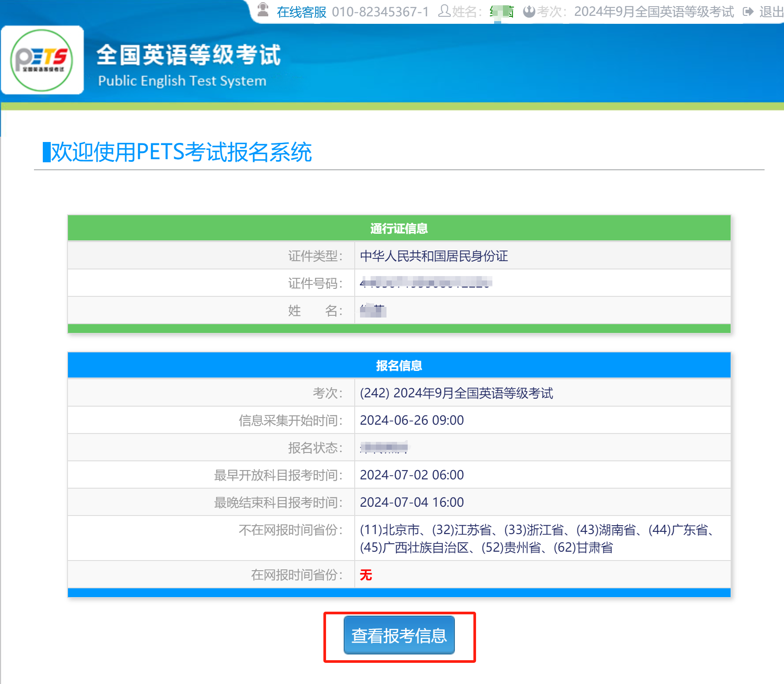Click the 中华人民共和国居民身份证 value

(x=434, y=256)
